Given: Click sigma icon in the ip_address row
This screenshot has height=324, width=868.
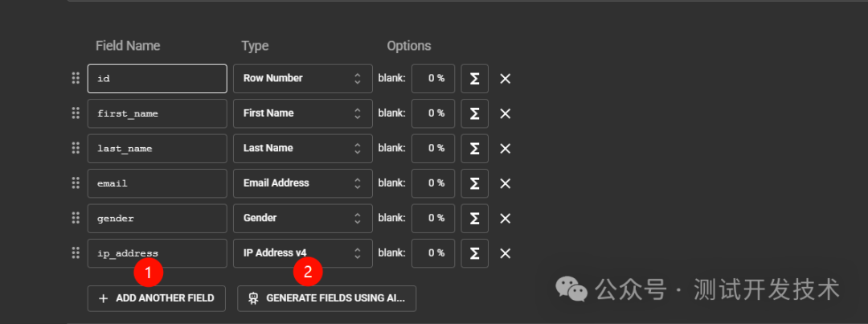Looking at the screenshot, I should (474, 253).
